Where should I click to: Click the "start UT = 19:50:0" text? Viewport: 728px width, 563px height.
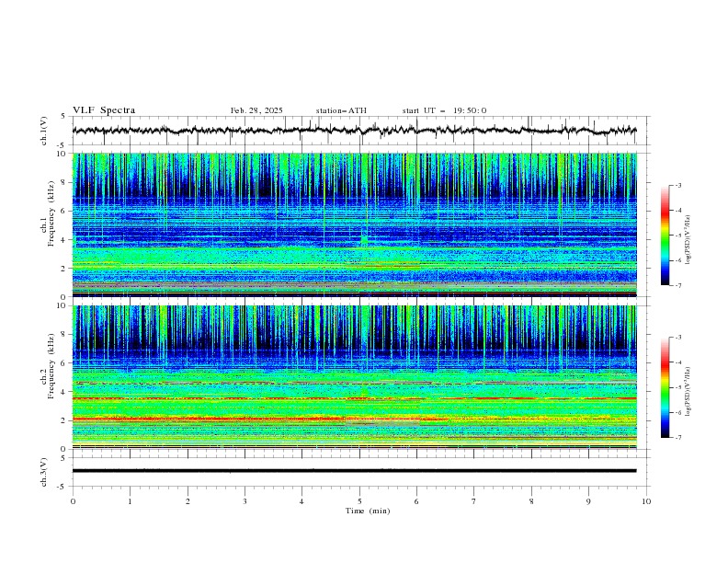point(444,110)
